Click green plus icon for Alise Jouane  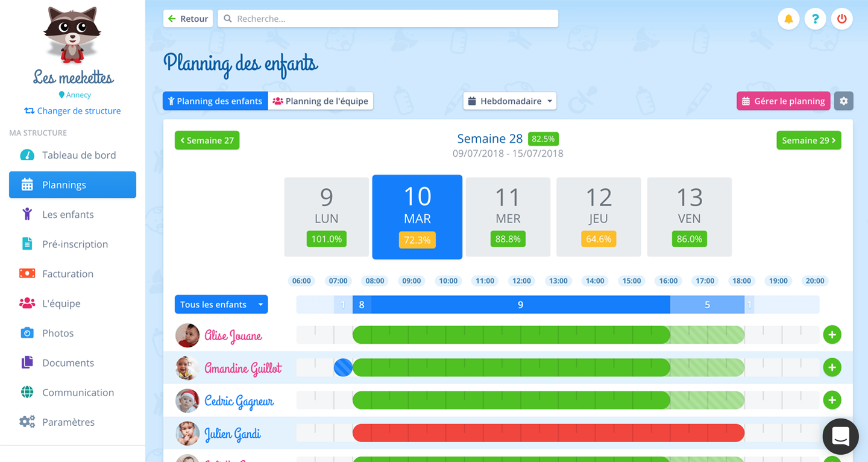click(832, 335)
